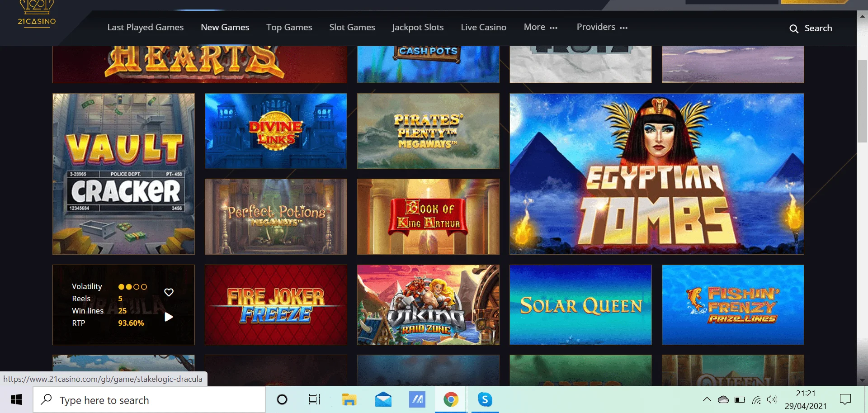Viewport: 868px width, 413px height.
Task: Click the 21Casino logo
Action: tap(37, 14)
